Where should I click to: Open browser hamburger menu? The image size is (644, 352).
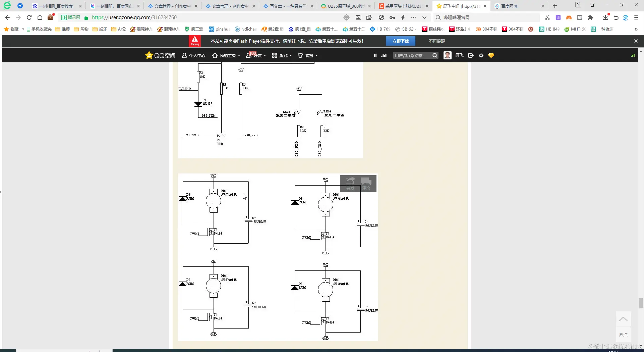coord(636,17)
